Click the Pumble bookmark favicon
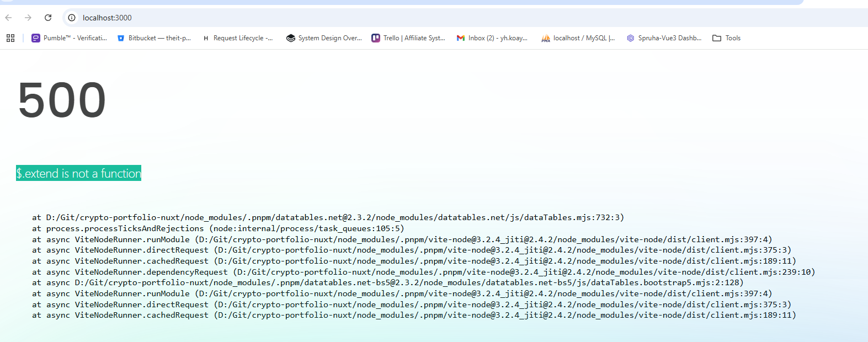 (36, 38)
